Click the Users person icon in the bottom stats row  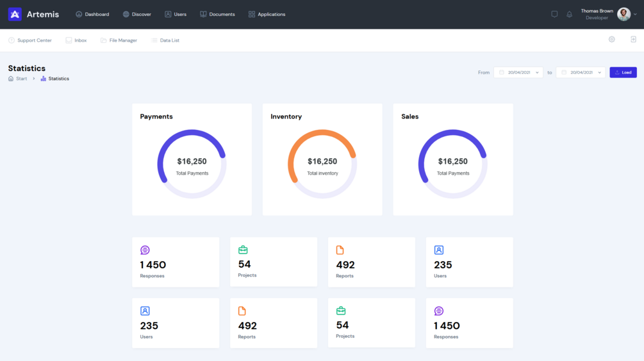(145, 310)
